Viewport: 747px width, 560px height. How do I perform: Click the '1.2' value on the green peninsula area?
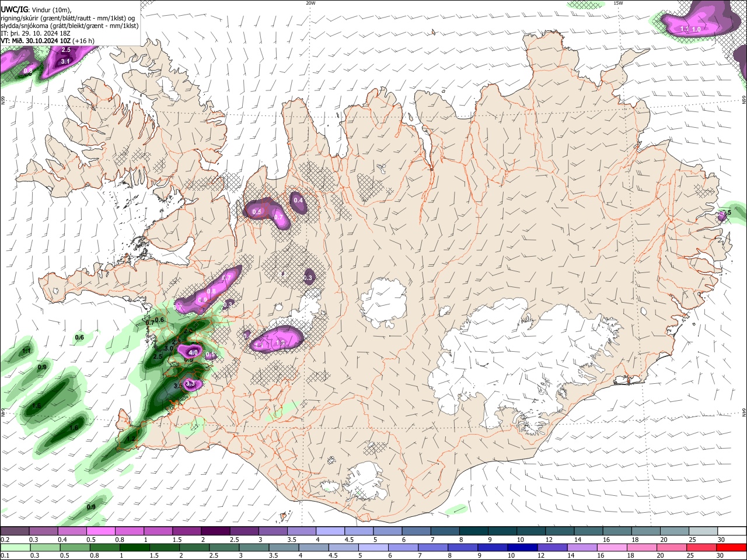[x=131, y=439]
